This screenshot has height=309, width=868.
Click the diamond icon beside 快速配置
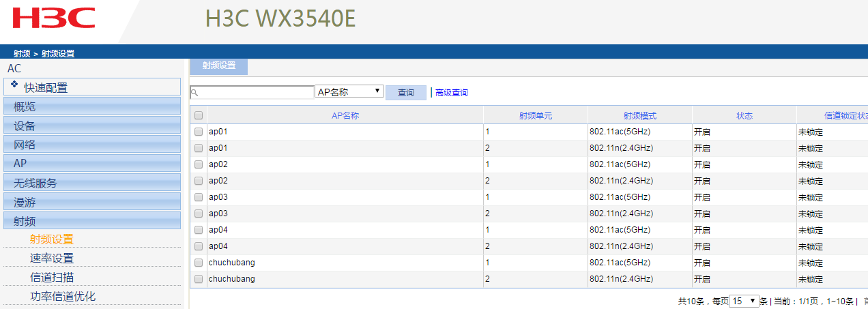15,85
